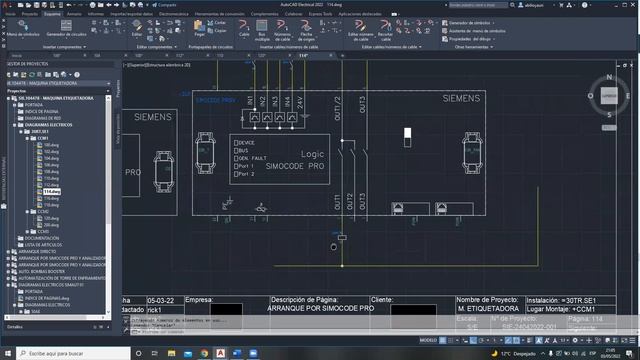Open the Complementos ribbon tab
The width and height of the screenshot is (640, 360).
(x=264, y=14)
